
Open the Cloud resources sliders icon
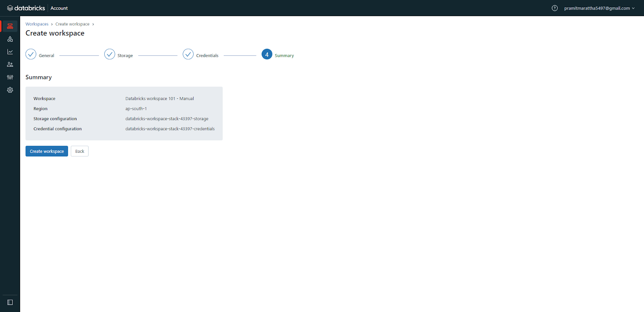click(10, 77)
